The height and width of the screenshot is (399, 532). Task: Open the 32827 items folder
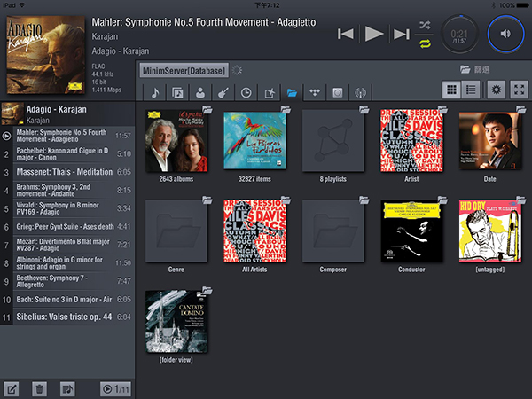[x=254, y=140]
